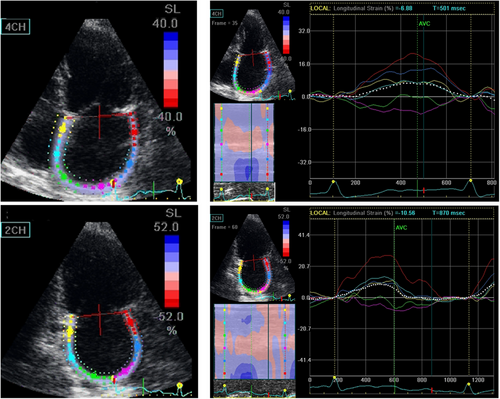Viewport: 500px width, 399px height.
Task: Select the small 4CH tag in top-right panel
Action: 217,13
